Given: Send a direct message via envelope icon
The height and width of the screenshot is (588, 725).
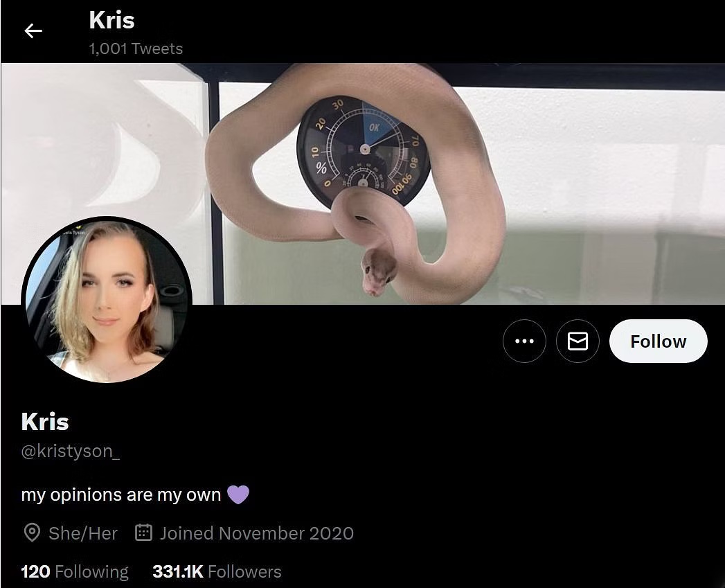Looking at the screenshot, I should tap(578, 341).
